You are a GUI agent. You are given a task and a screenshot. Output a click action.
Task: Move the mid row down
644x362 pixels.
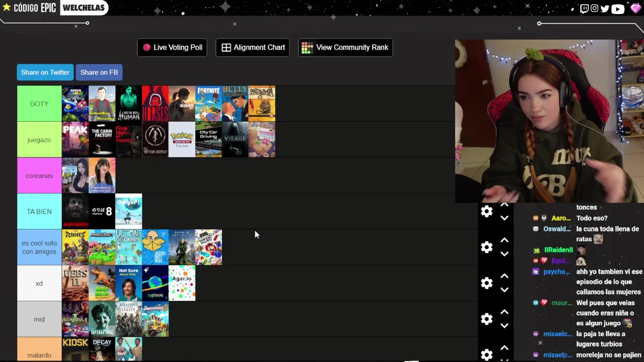pos(504,326)
